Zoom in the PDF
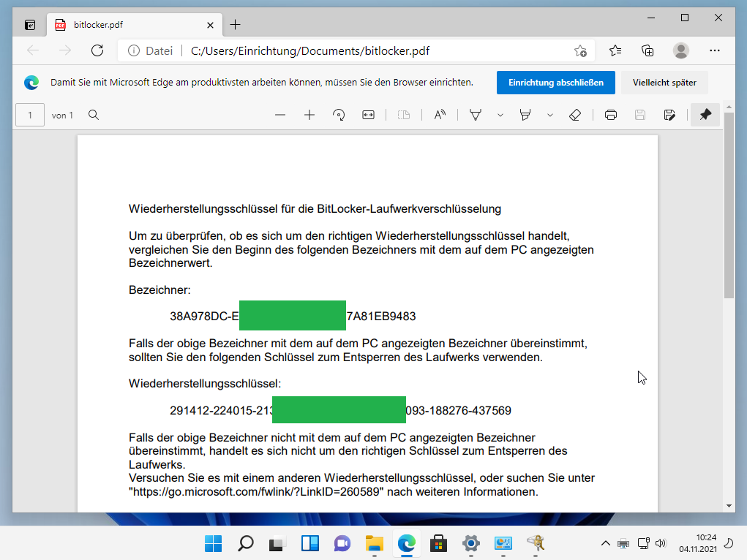The width and height of the screenshot is (747, 560). coord(309,115)
